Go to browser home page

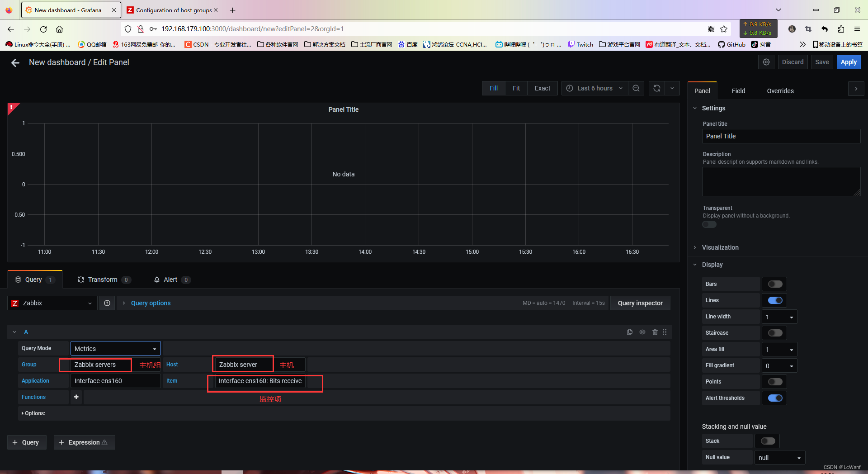(x=59, y=29)
